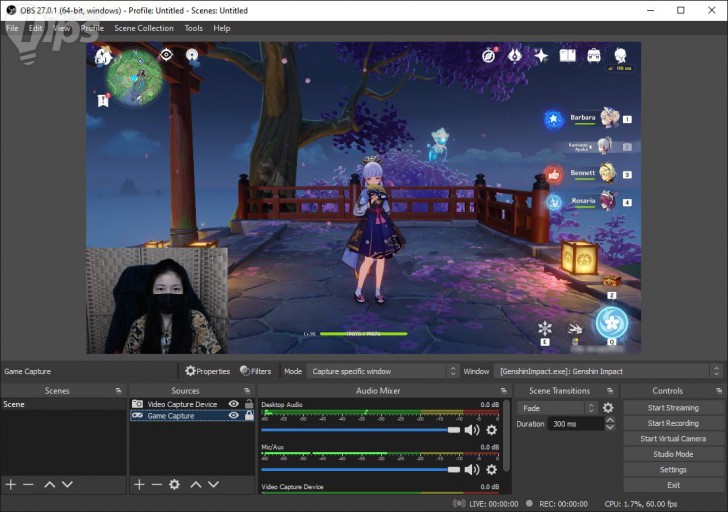Pop out the Scenes dock
Image resolution: width=728 pixels, height=512 pixels.
pos(118,391)
